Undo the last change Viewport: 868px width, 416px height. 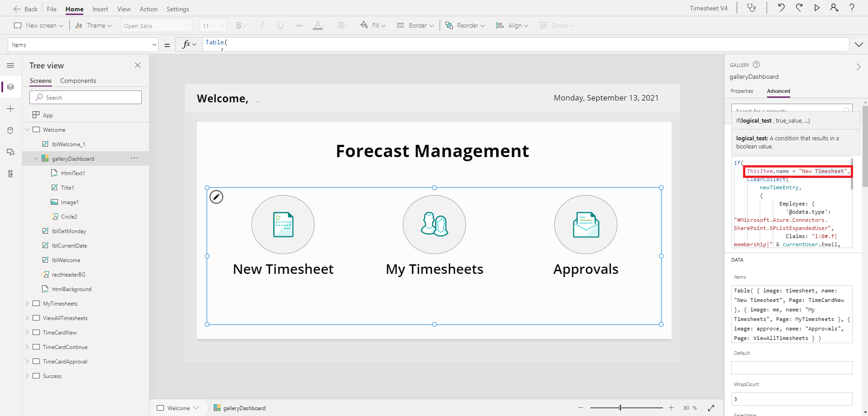[781, 8]
